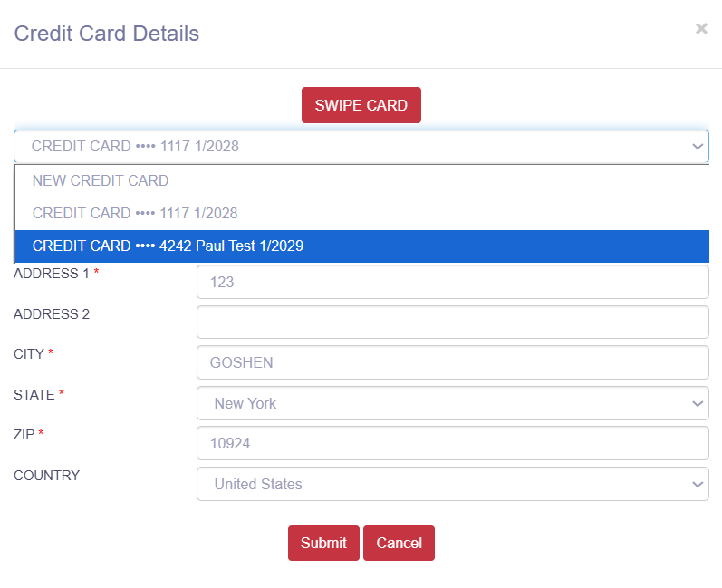Click the City field showing GOSHEN
The height and width of the screenshot is (588, 722).
point(452,362)
